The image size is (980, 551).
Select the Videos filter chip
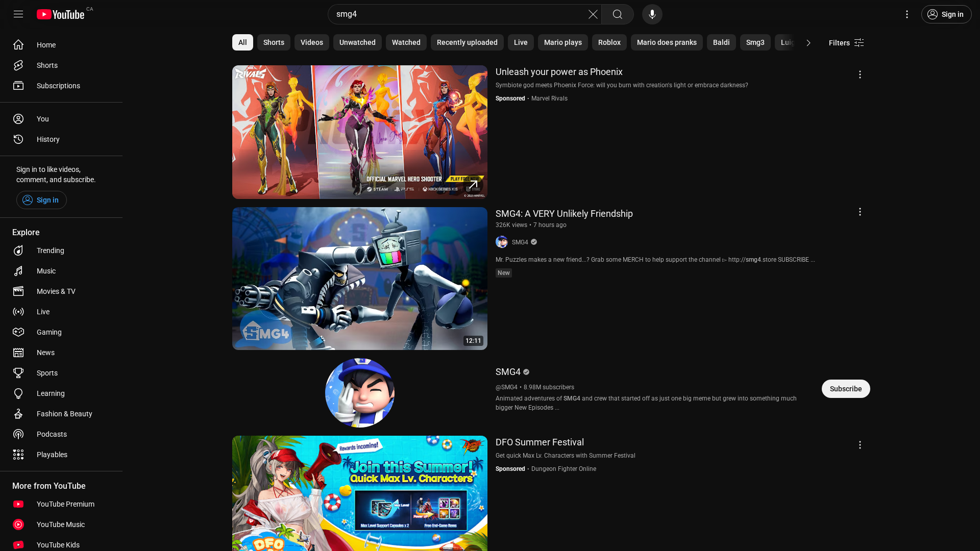tap(312, 42)
